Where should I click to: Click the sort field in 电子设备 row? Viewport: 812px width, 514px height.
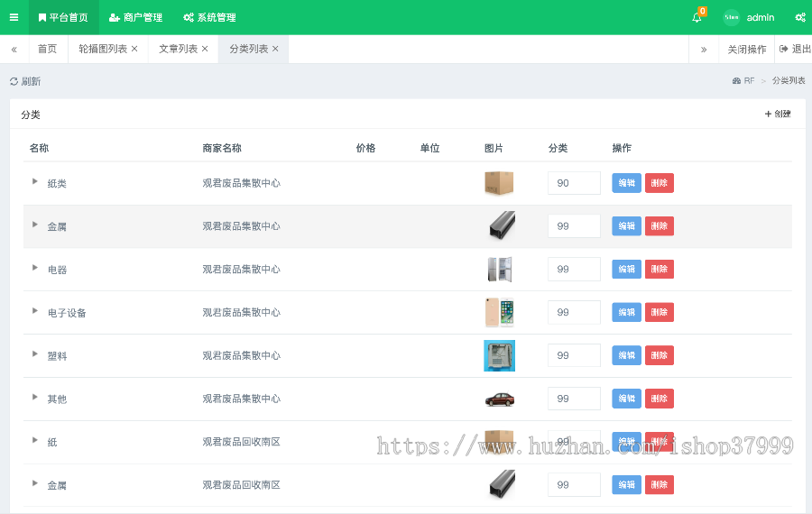click(x=574, y=312)
